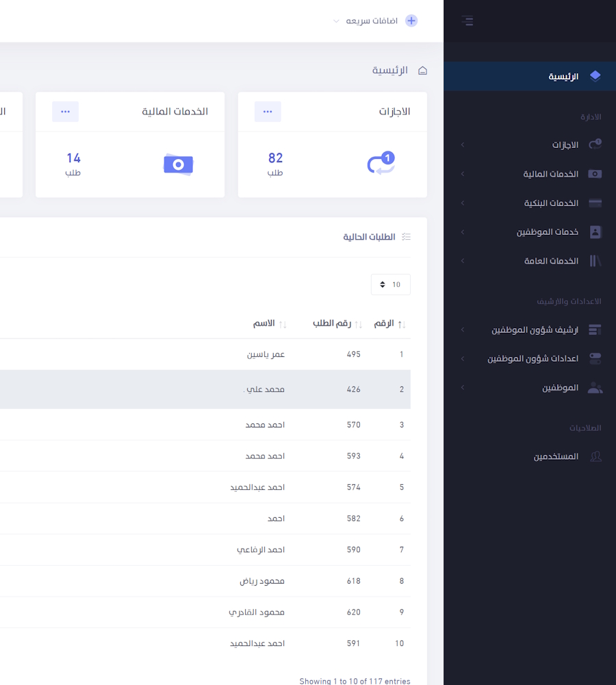Viewport: 616px width, 685px height.
Task: Click the 82 طلب count on الاجازات card
Action: pyautogui.click(x=275, y=164)
